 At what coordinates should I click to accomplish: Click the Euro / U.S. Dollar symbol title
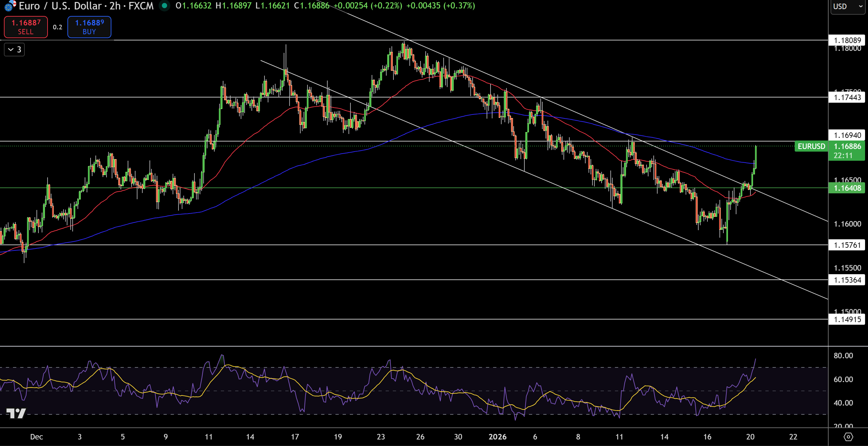pos(60,6)
